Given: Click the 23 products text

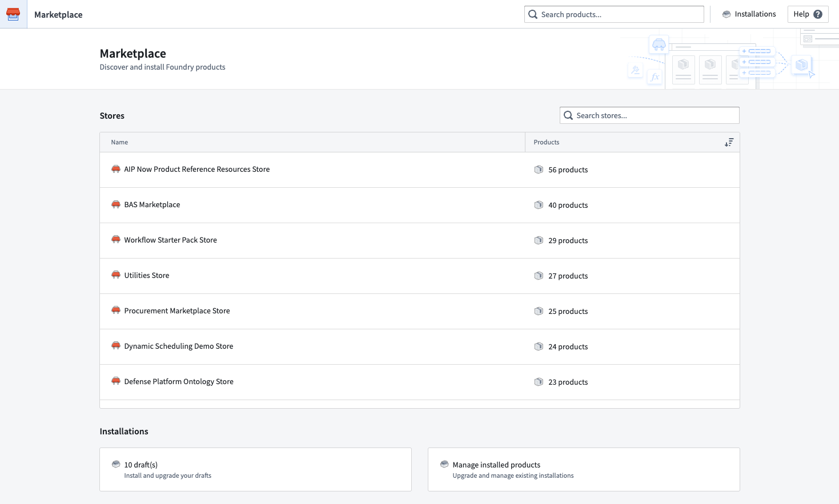Looking at the screenshot, I should tap(568, 382).
